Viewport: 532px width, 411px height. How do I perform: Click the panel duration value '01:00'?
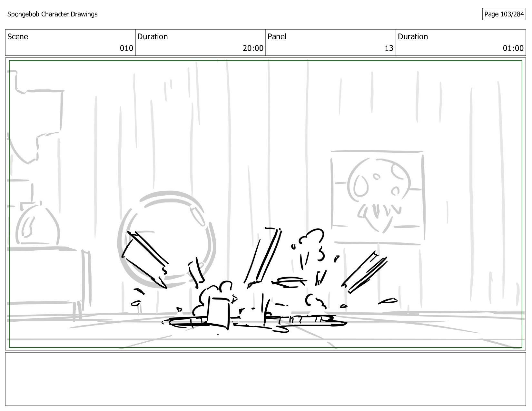coord(513,48)
